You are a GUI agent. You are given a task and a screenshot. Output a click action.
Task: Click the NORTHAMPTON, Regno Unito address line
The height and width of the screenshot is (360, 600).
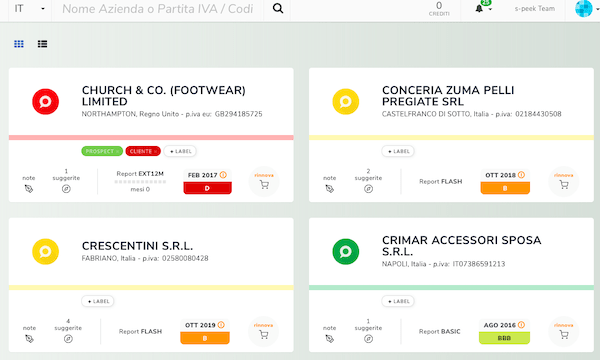(x=172, y=114)
